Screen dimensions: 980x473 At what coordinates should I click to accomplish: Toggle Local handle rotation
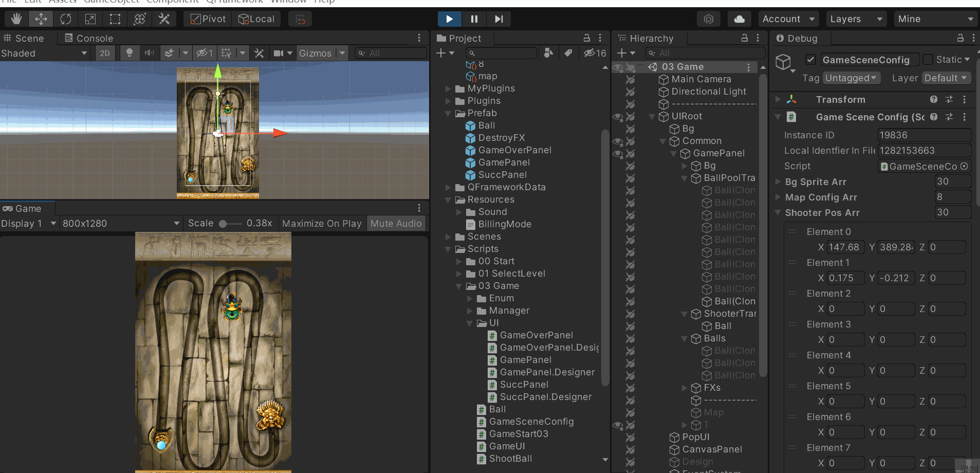click(x=256, y=19)
